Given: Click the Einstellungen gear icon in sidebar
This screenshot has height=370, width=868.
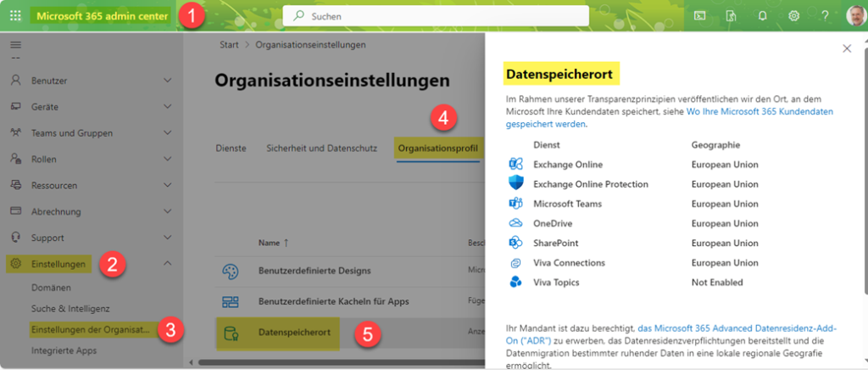Looking at the screenshot, I should click(15, 264).
